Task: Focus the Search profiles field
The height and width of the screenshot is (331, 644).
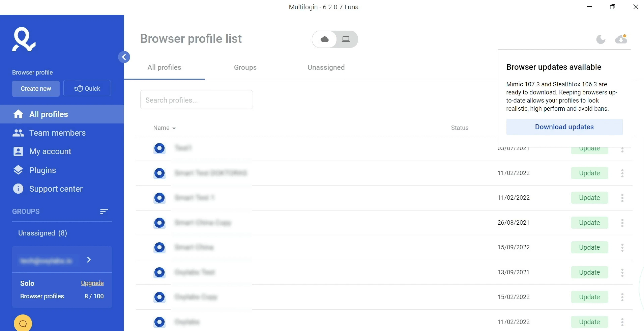Action: 197,100
